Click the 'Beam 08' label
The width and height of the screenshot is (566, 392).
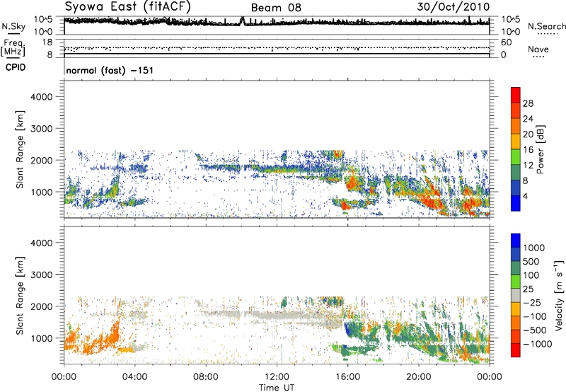(276, 8)
